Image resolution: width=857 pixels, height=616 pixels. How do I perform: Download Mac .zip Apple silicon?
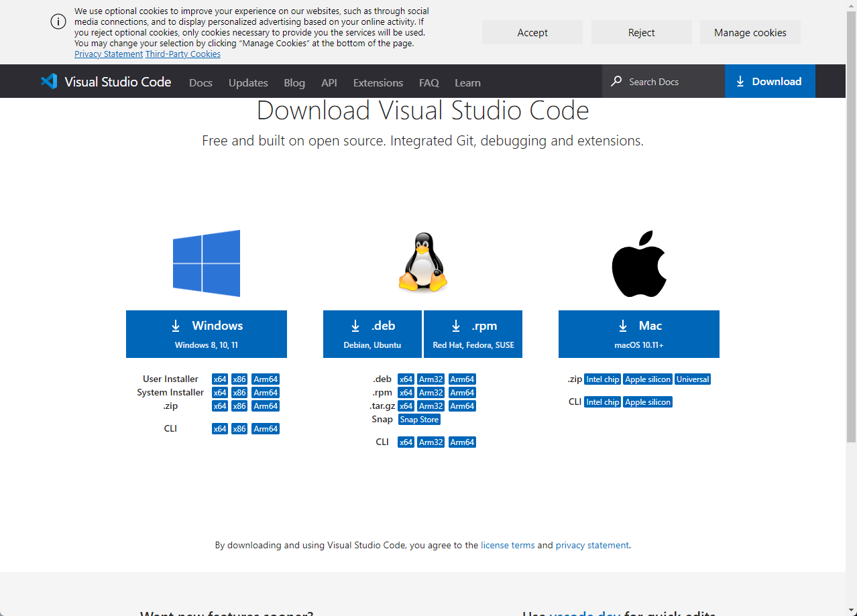tap(648, 379)
